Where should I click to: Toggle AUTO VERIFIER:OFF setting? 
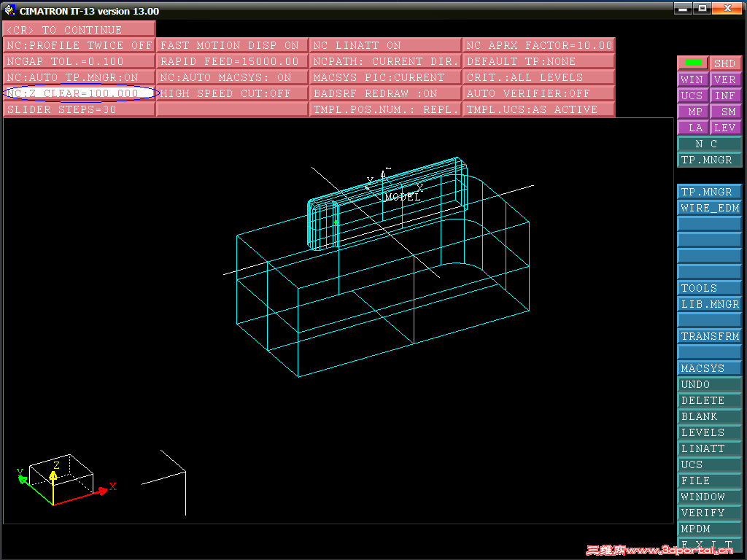click(539, 93)
